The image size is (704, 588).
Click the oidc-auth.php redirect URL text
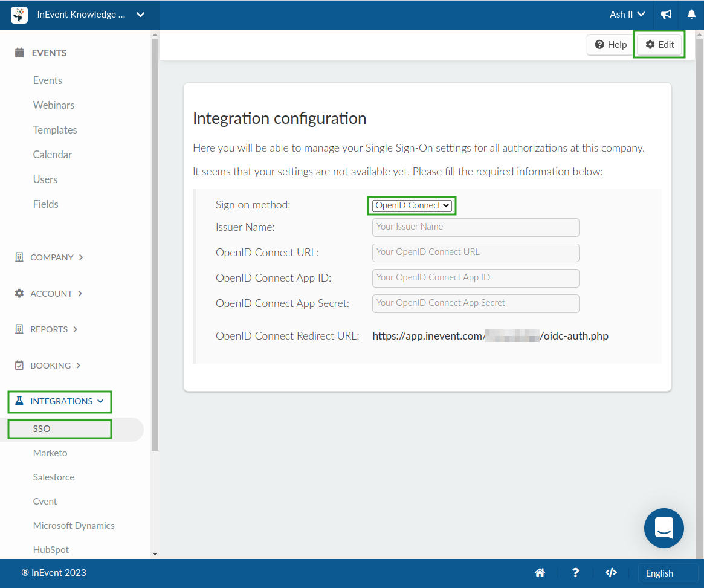tap(490, 336)
